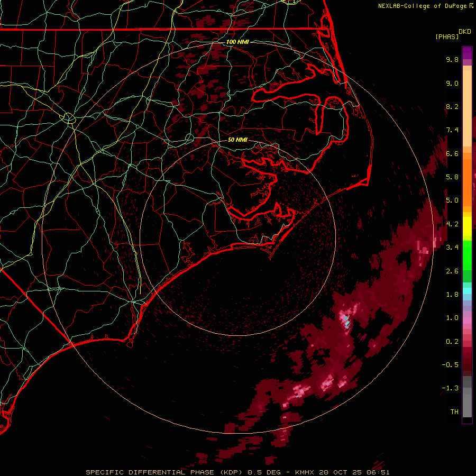The width and height of the screenshot is (476, 476).
Task: Click the TH threshold label
Action: 454,412
